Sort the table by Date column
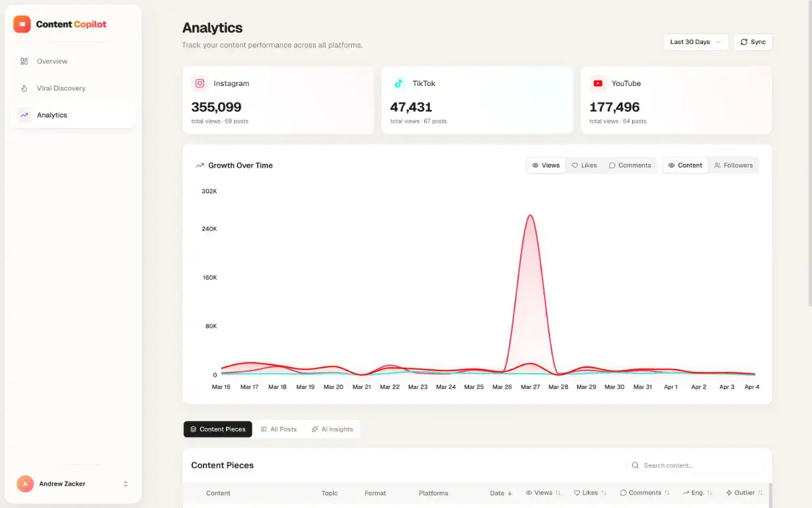 click(x=501, y=493)
